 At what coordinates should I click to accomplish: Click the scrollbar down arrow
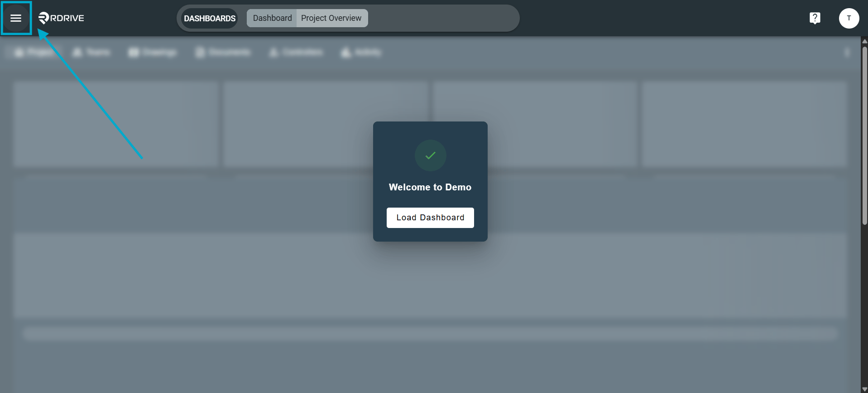[x=864, y=389]
